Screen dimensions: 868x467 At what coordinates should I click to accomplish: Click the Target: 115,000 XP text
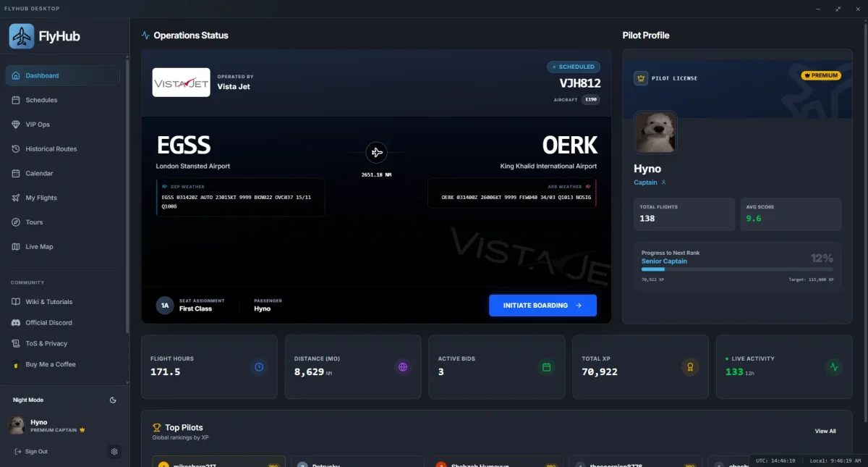click(x=811, y=279)
